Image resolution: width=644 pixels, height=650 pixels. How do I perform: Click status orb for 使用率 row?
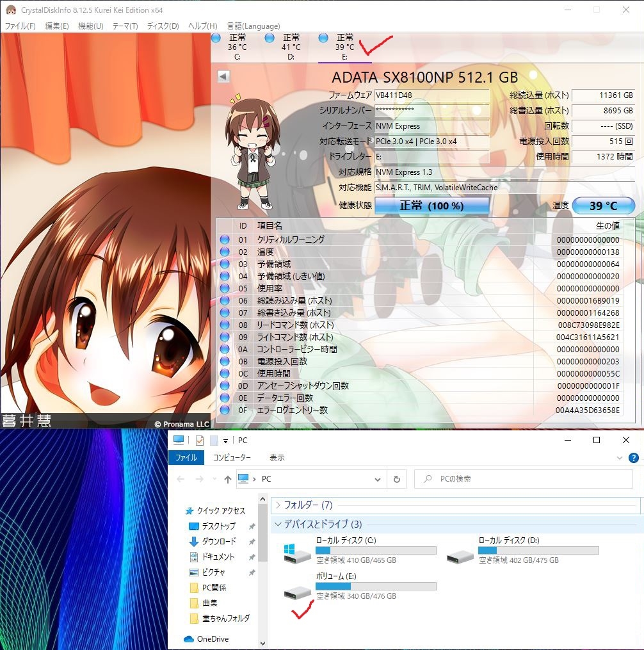pos(225,288)
